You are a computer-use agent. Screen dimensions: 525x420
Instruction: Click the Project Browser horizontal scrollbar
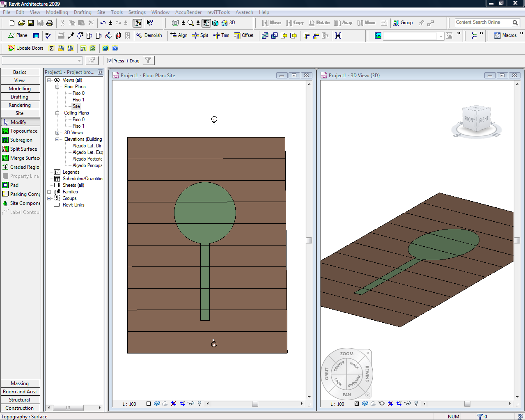point(69,408)
